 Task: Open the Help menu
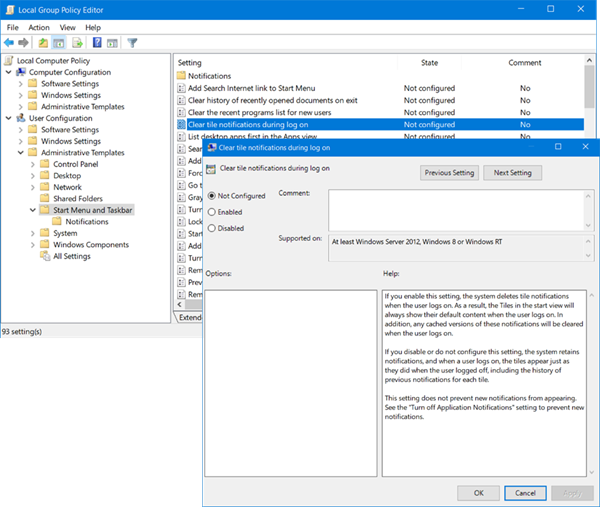click(93, 28)
